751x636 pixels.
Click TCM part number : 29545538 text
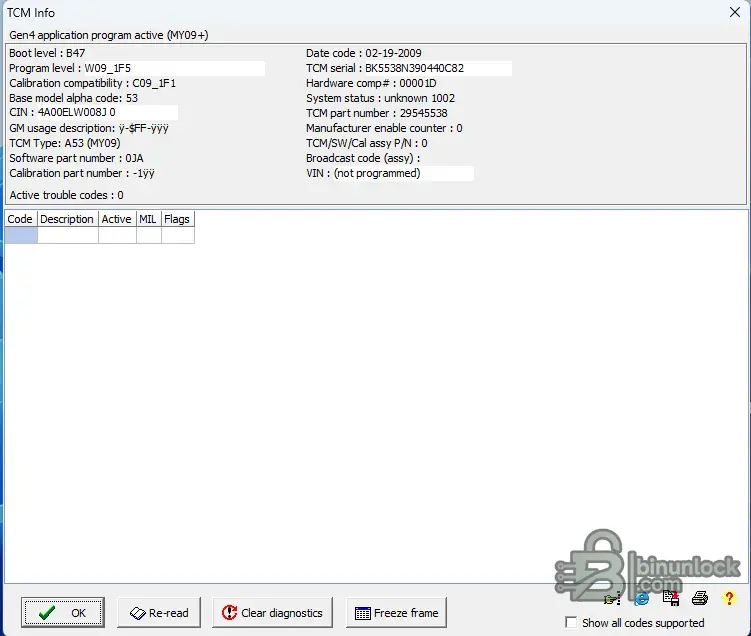coord(376,113)
